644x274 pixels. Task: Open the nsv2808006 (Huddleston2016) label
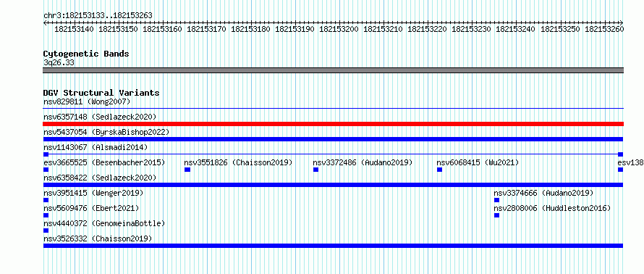pos(552,208)
